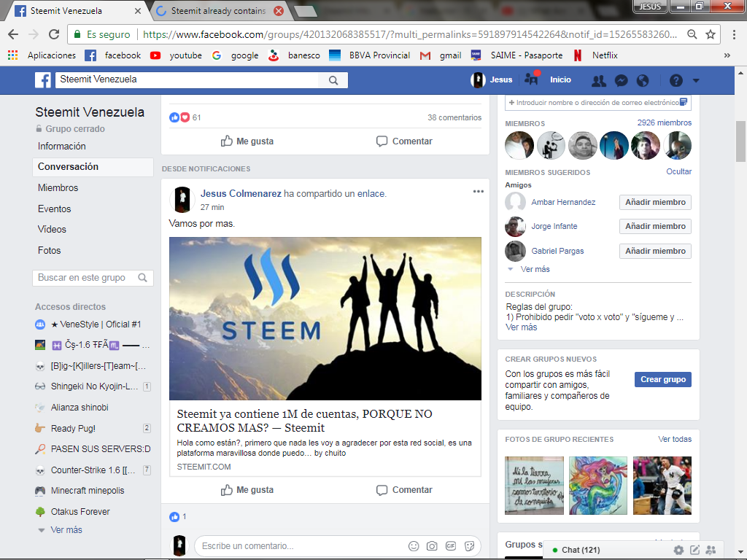Click 'Me gusta' on the post with 61 reactions

pos(247,141)
